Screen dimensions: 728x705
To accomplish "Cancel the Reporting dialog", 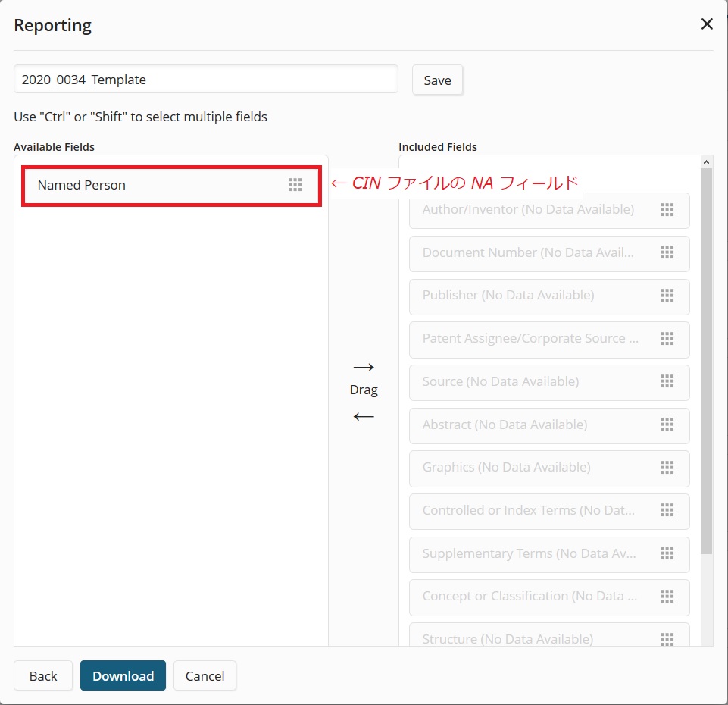I will tap(205, 675).
